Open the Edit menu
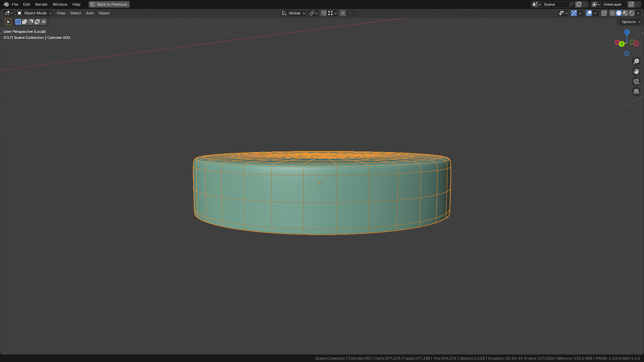Screen dimensions: 644x362 [x=26, y=4]
